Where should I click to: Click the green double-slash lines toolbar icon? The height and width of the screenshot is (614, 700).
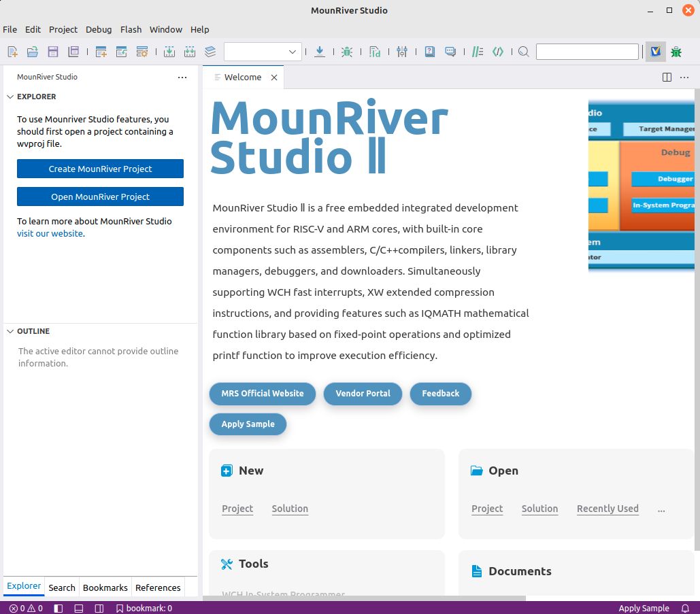click(478, 52)
